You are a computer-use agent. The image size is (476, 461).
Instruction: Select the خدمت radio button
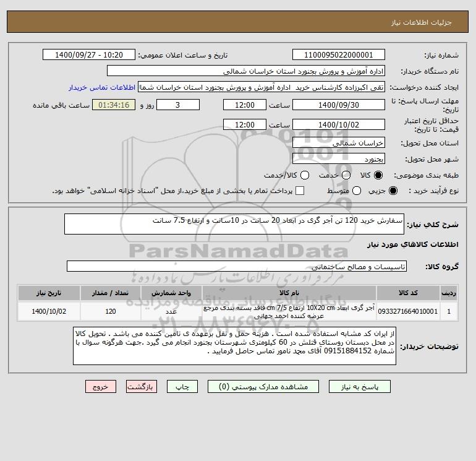click(346, 175)
